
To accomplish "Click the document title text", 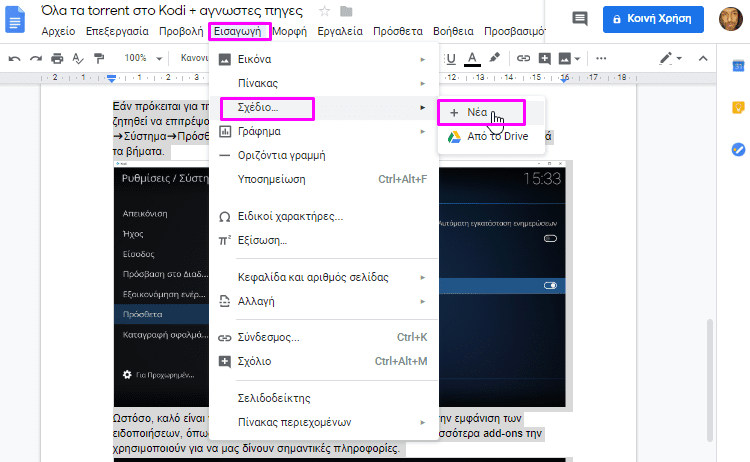I will 172,11.
